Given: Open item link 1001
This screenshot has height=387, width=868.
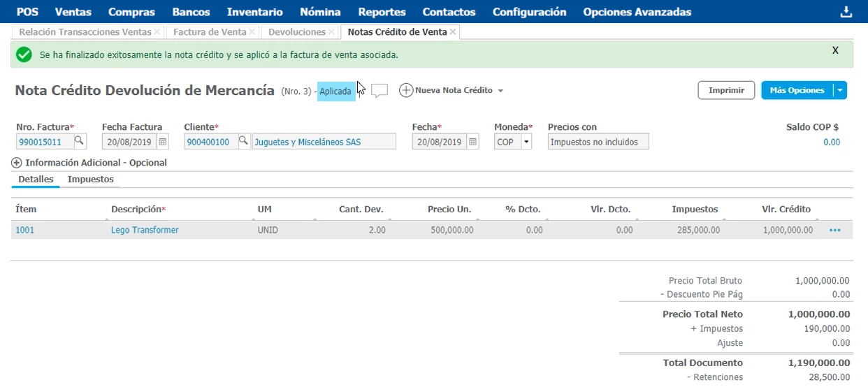Looking at the screenshot, I should click(x=24, y=231).
